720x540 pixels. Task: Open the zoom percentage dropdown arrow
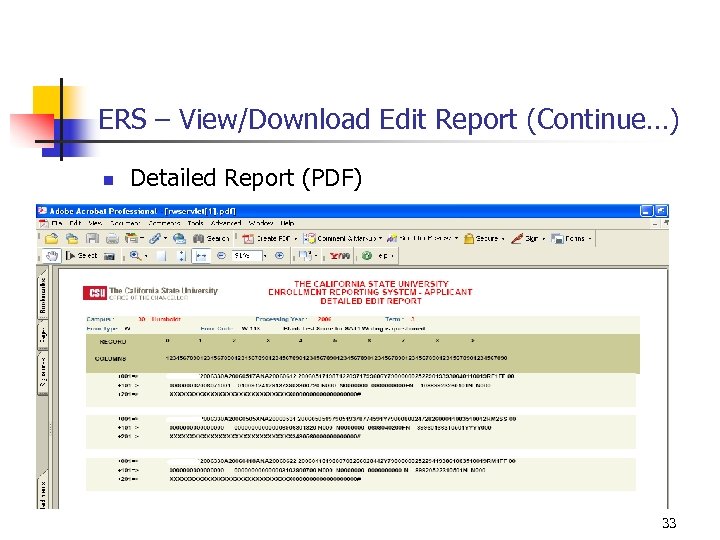(265, 256)
